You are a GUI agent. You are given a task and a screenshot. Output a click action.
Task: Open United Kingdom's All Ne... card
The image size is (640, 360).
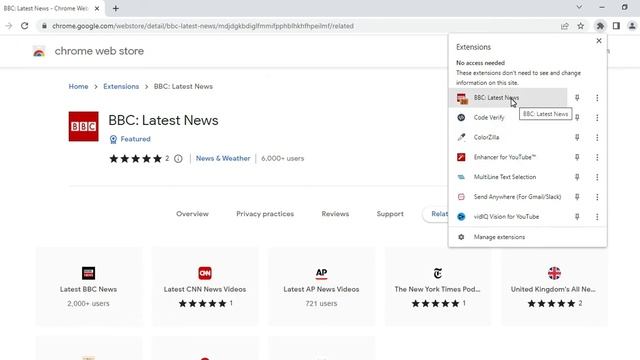[554, 286]
